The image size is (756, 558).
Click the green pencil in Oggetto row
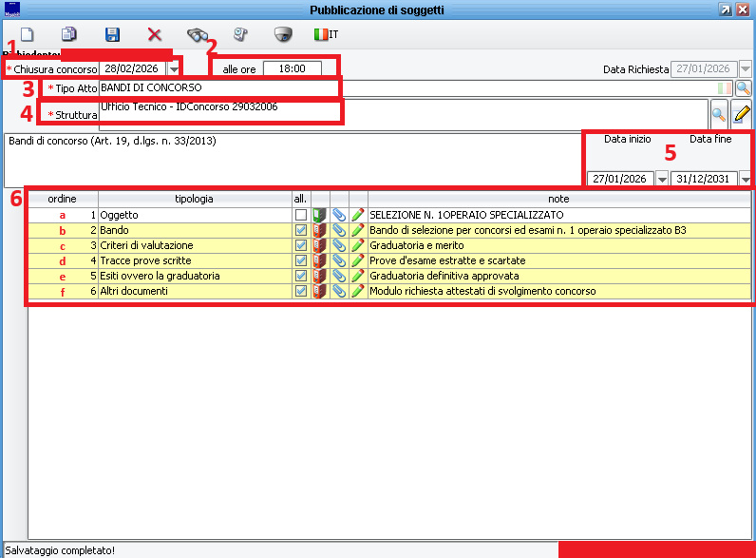(x=358, y=215)
